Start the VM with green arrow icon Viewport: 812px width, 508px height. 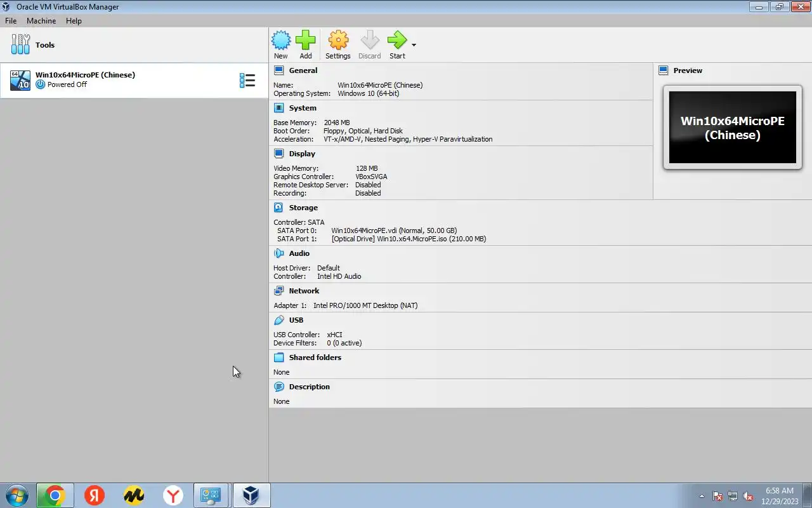[397, 41]
